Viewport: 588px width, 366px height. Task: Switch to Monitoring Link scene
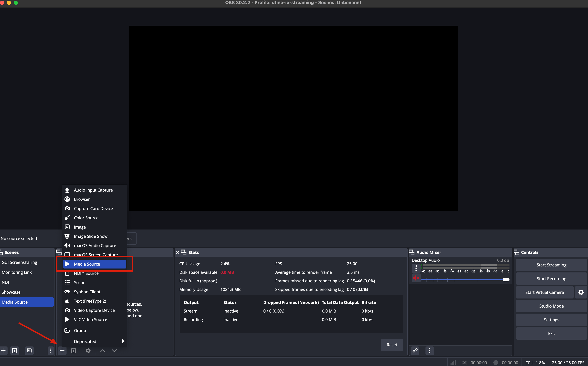pos(27,272)
